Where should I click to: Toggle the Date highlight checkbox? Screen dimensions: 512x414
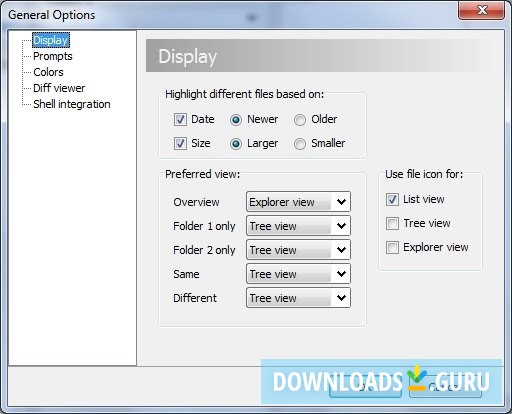point(180,119)
